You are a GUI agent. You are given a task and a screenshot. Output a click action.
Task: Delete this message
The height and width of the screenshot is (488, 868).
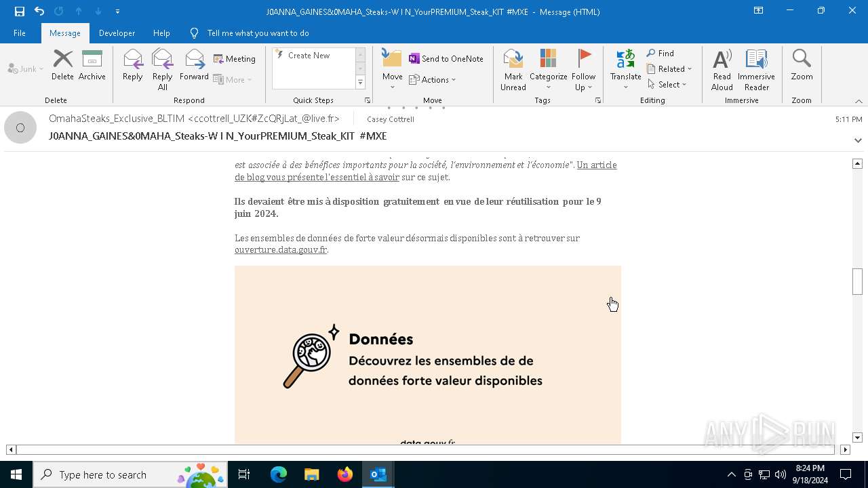click(62, 66)
